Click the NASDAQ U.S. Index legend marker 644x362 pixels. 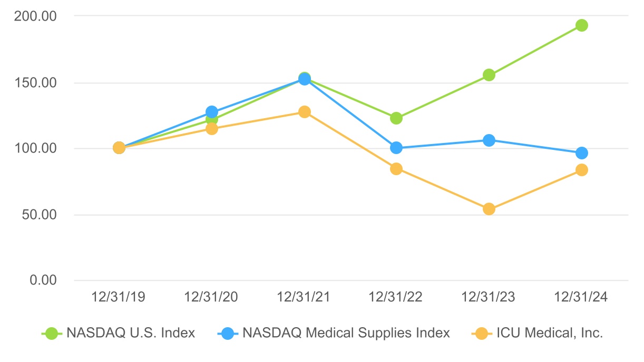[51, 333]
